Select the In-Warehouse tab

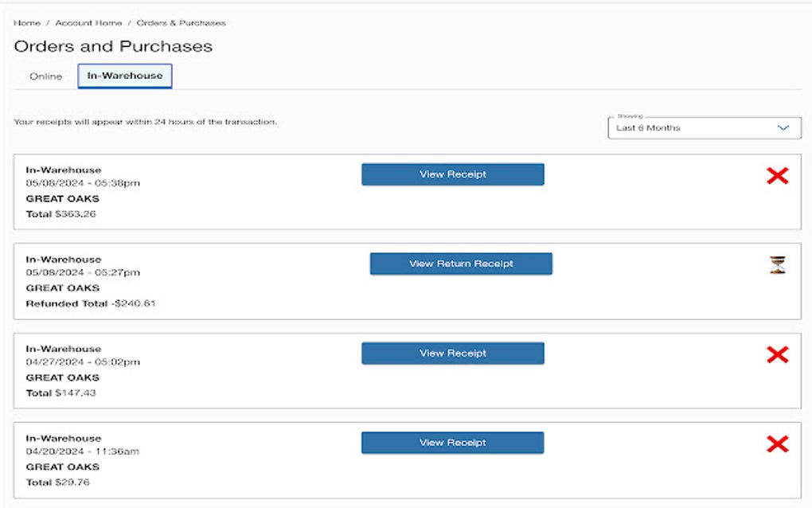pos(125,76)
